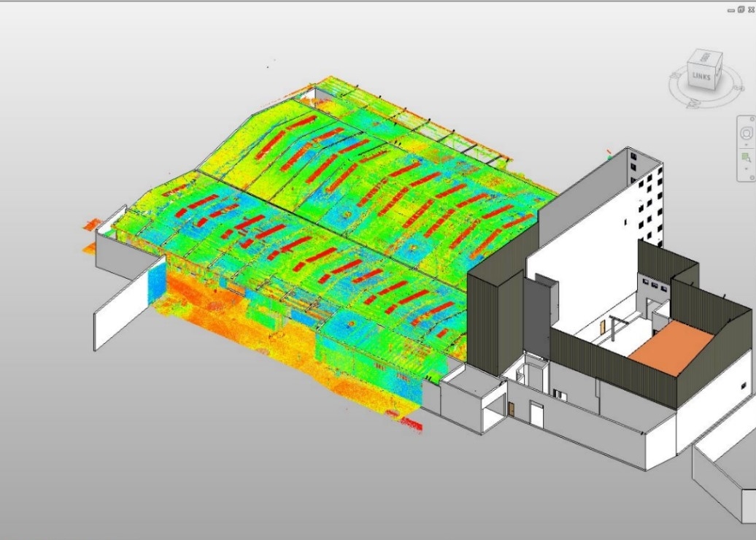Viewport: 756px width, 540px height.
Task: Select the dark corrugated facade block
Action: pyautogui.click(x=493, y=314)
